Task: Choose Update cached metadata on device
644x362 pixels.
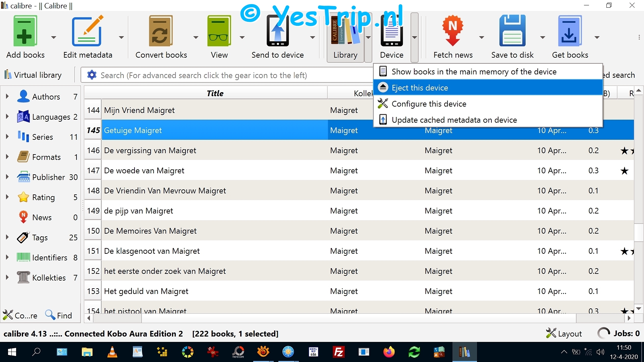Action: click(454, 120)
